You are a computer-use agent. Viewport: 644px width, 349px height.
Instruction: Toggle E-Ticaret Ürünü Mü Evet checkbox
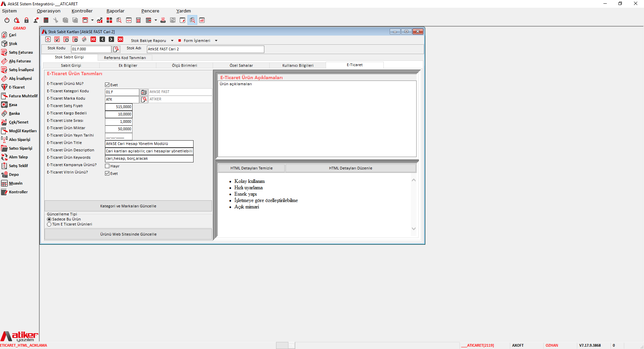[x=107, y=85]
